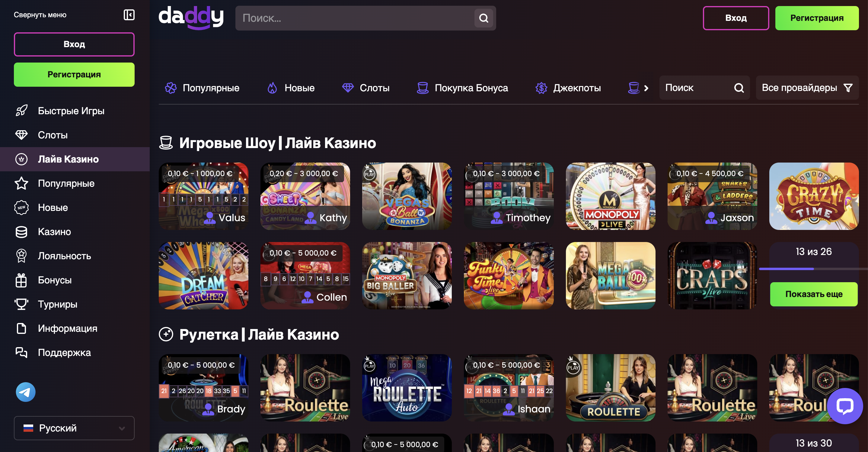The image size is (868, 452).
Task: Click the filter funnel icon for providers
Action: pos(848,88)
